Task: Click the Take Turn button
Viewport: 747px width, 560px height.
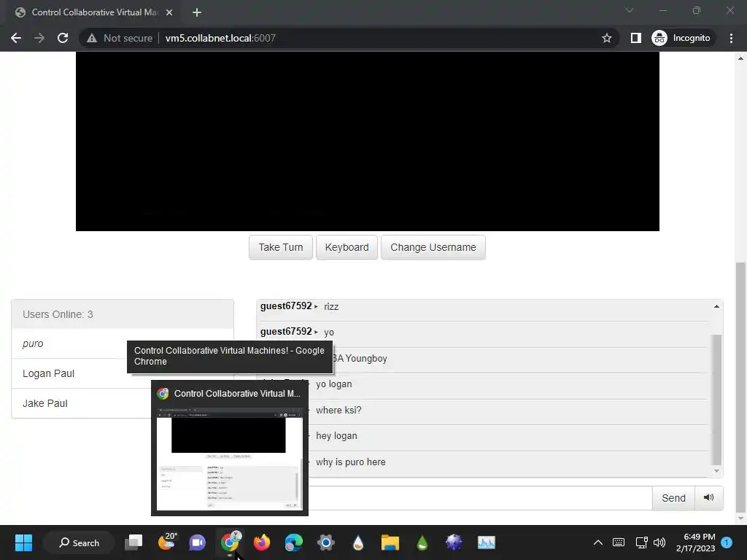Action: coord(281,247)
